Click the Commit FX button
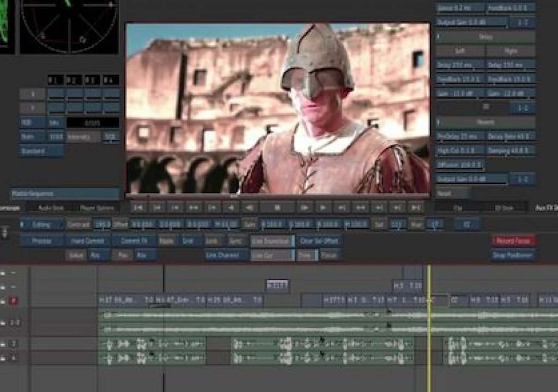Viewport: 558px width, 392px height. (135, 241)
